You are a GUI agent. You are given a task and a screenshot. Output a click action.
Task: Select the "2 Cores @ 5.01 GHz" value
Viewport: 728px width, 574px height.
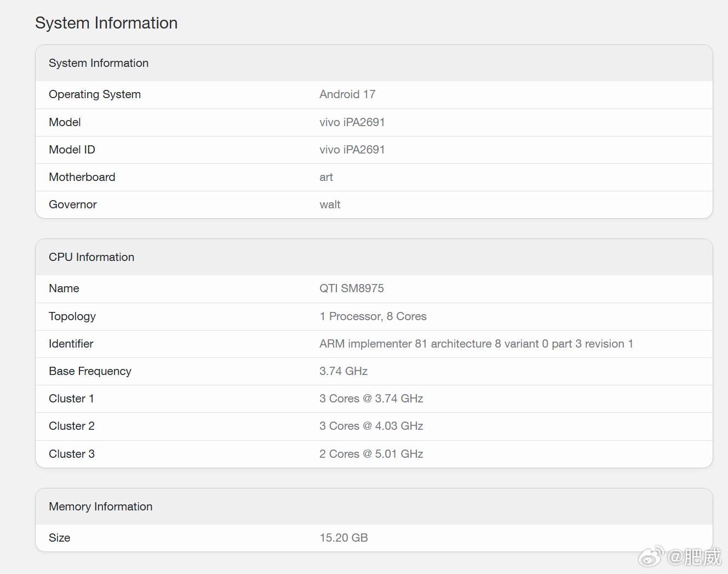371,454
